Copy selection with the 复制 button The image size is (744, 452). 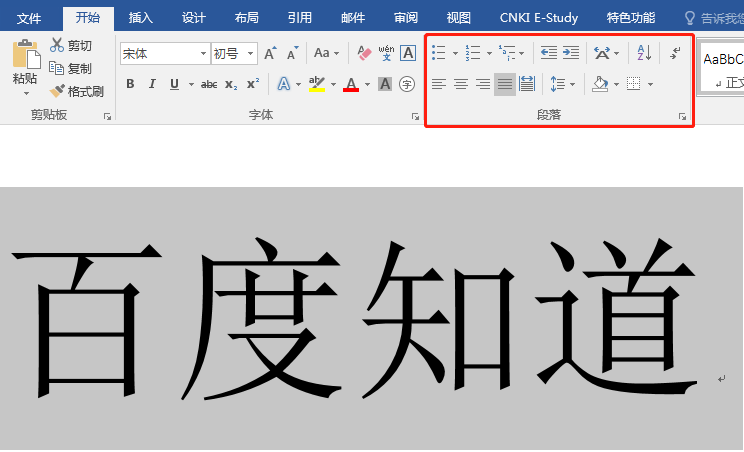point(71,68)
